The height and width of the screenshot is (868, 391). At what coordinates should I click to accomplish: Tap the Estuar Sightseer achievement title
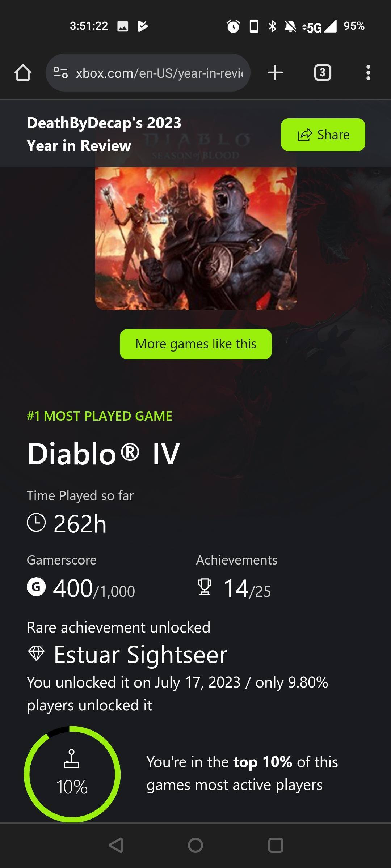[x=140, y=655]
